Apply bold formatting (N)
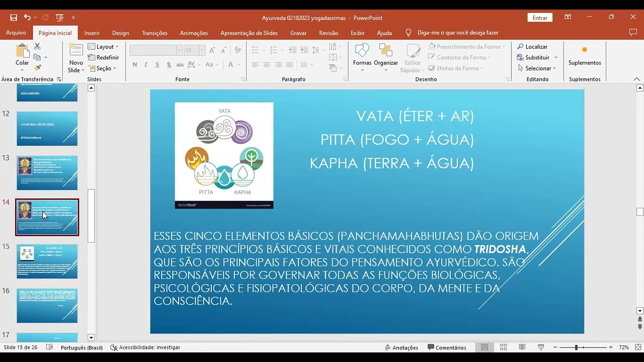 (x=135, y=65)
